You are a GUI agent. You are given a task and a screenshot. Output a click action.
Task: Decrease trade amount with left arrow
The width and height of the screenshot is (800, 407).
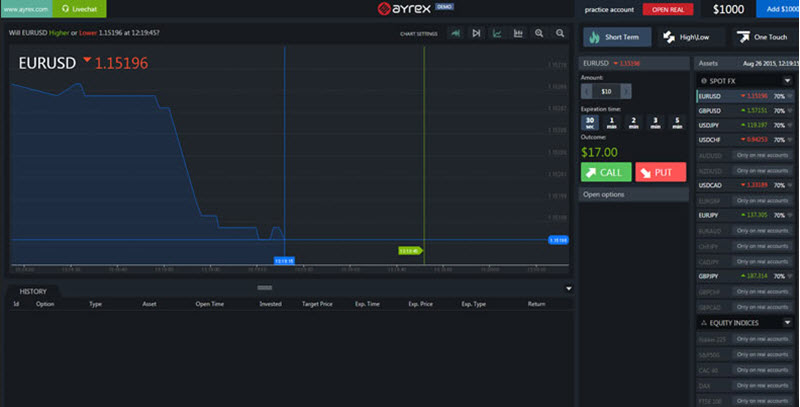(x=586, y=91)
